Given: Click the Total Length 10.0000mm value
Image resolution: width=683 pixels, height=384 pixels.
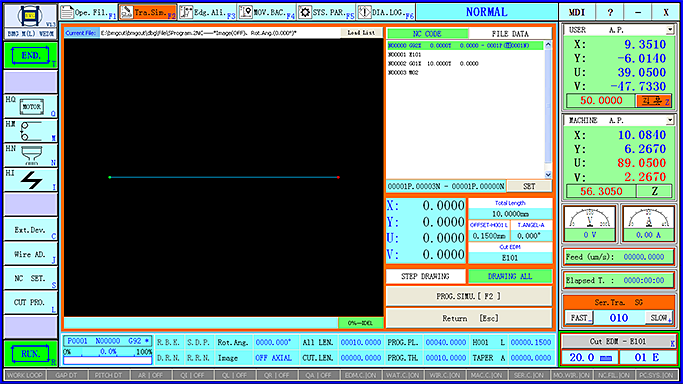Looking at the screenshot, I should point(510,214).
